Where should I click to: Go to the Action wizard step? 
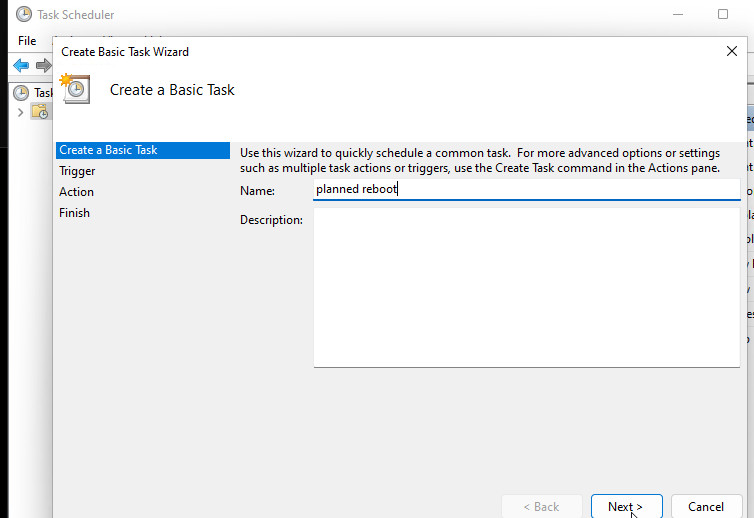77,192
